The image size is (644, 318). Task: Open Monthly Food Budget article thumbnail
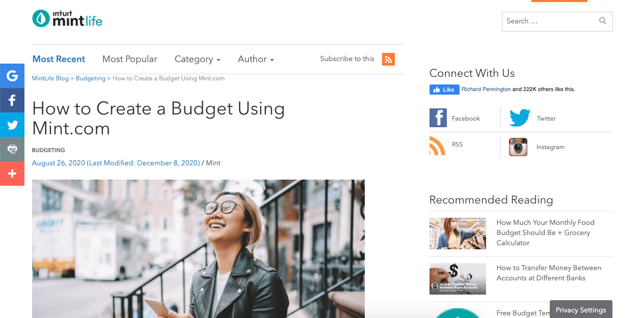click(x=458, y=234)
